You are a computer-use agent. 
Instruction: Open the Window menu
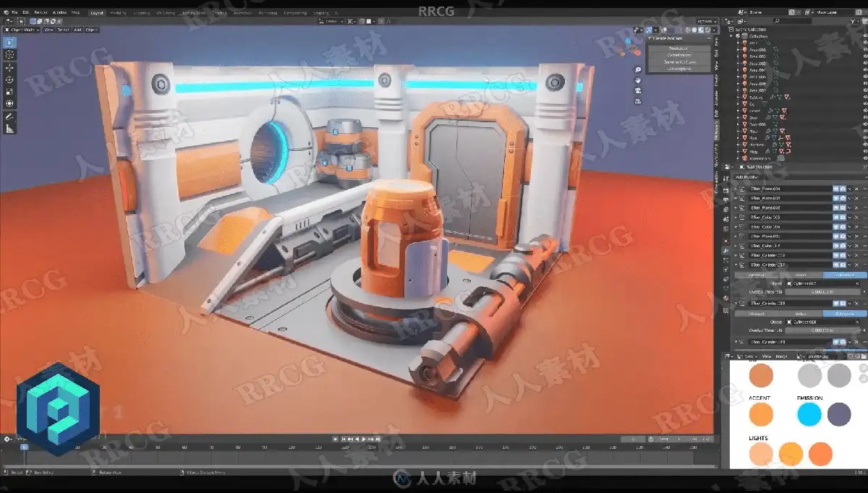59,13
